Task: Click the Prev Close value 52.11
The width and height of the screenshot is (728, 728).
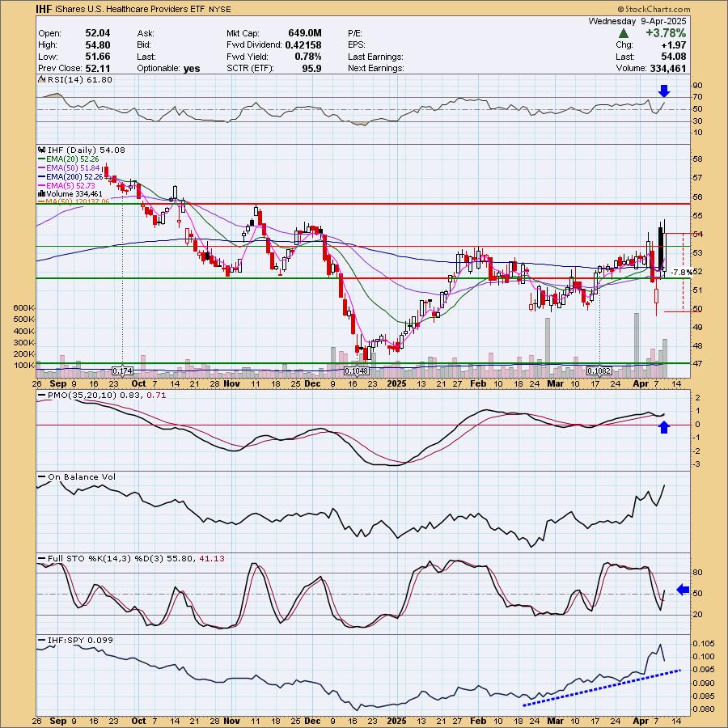Action: (x=98, y=68)
